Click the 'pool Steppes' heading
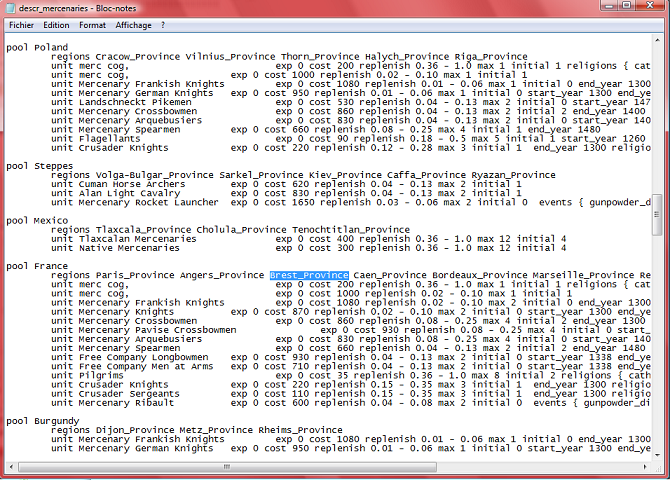 tap(40, 166)
